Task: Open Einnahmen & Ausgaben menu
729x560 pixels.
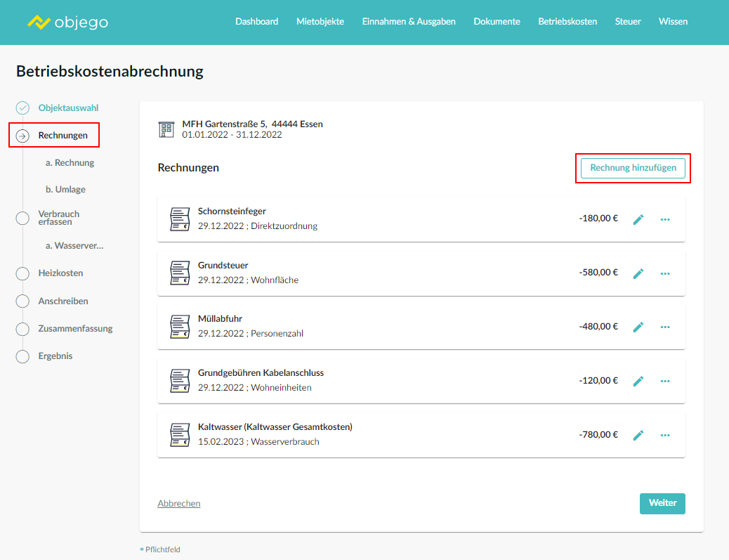Action: point(409,22)
